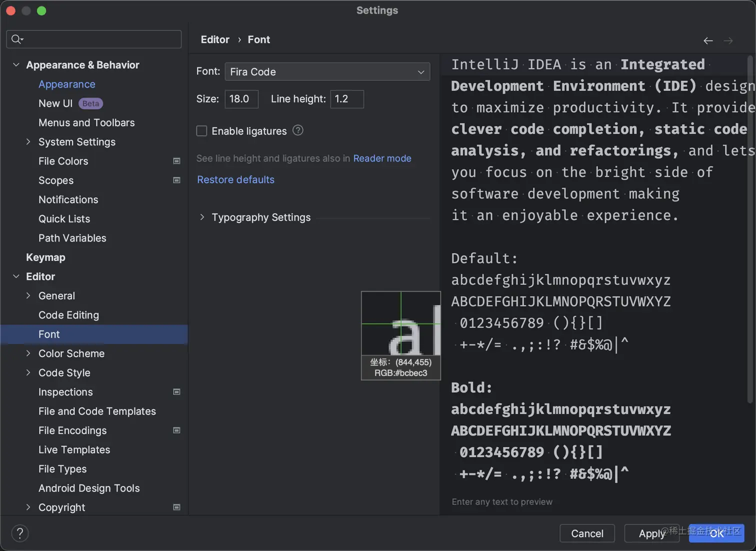Collapse the Appearance & Behavior group
Image resolution: width=756 pixels, height=551 pixels.
tap(16, 65)
